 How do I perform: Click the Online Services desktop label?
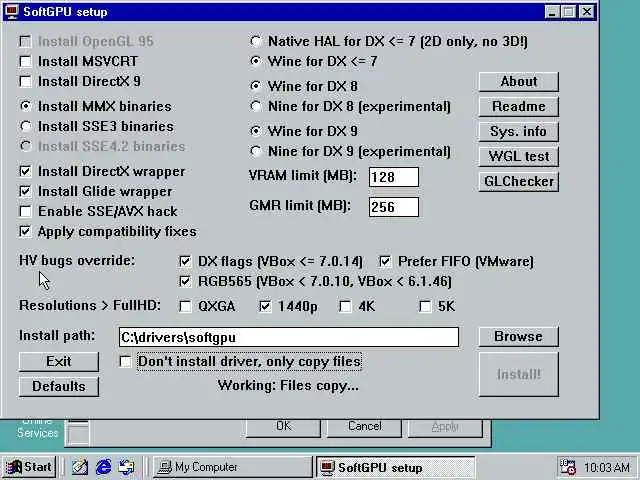37,427
